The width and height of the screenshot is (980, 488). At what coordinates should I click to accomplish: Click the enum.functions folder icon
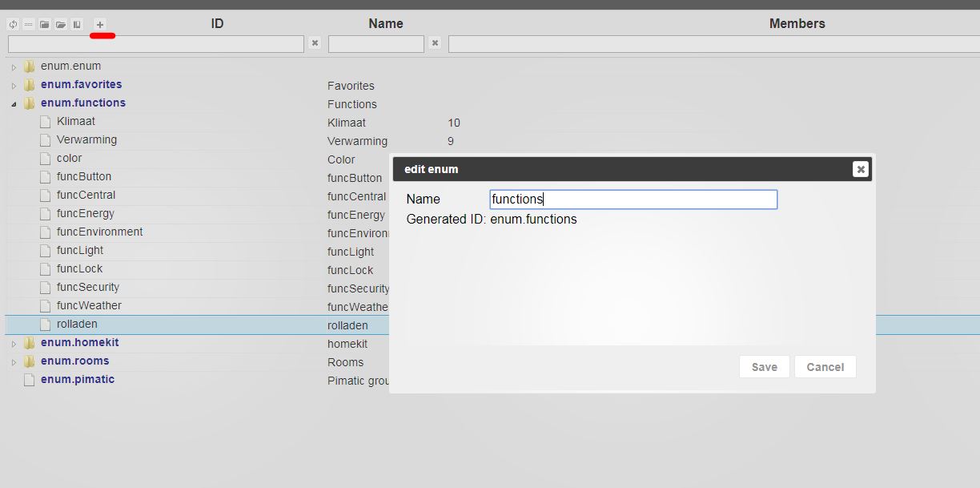click(x=30, y=103)
